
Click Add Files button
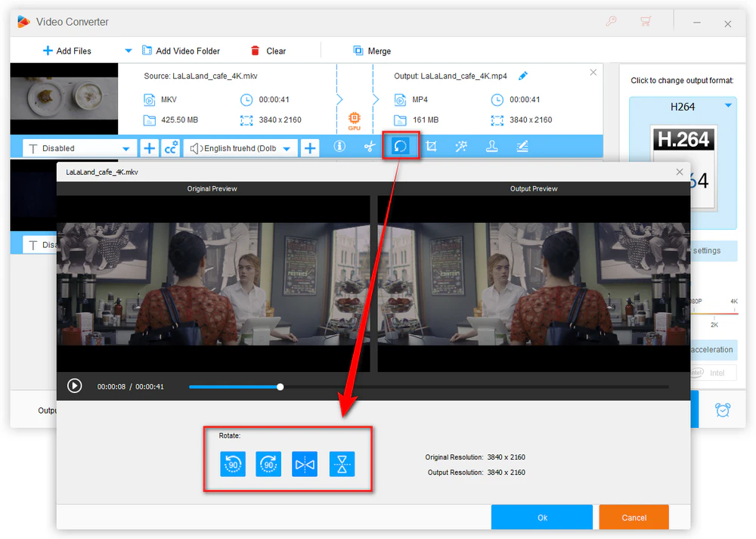(x=67, y=51)
